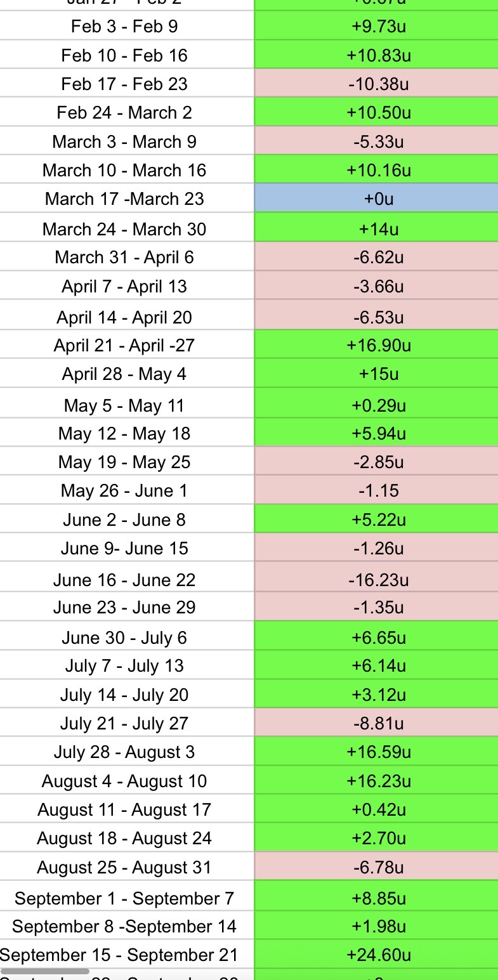The image size is (498, 980).
Task: Click the March 24 - March 30 cell
Action: point(124,228)
